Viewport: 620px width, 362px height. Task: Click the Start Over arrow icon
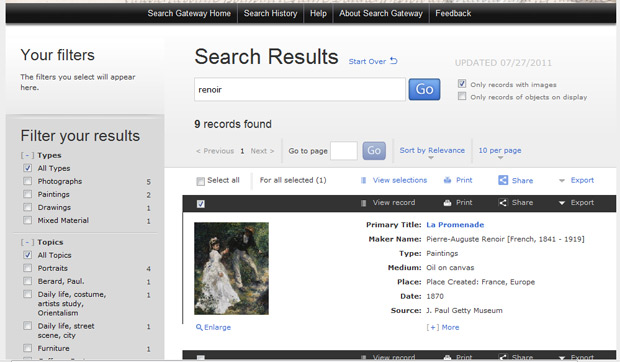393,61
